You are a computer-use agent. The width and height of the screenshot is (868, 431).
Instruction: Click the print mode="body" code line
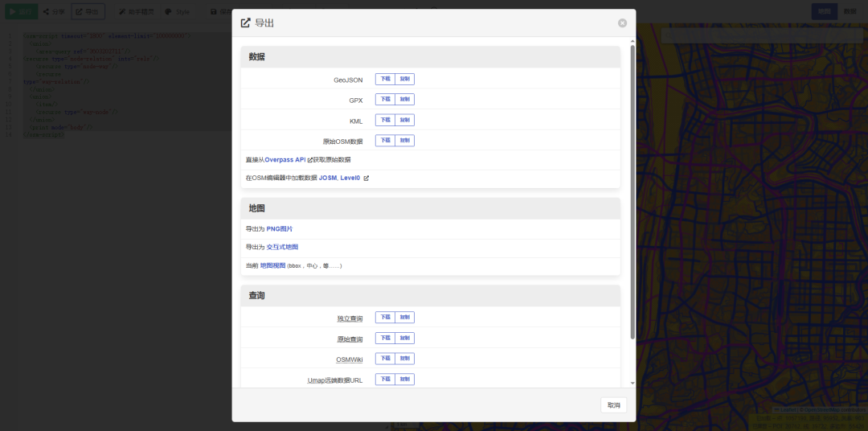point(61,127)
